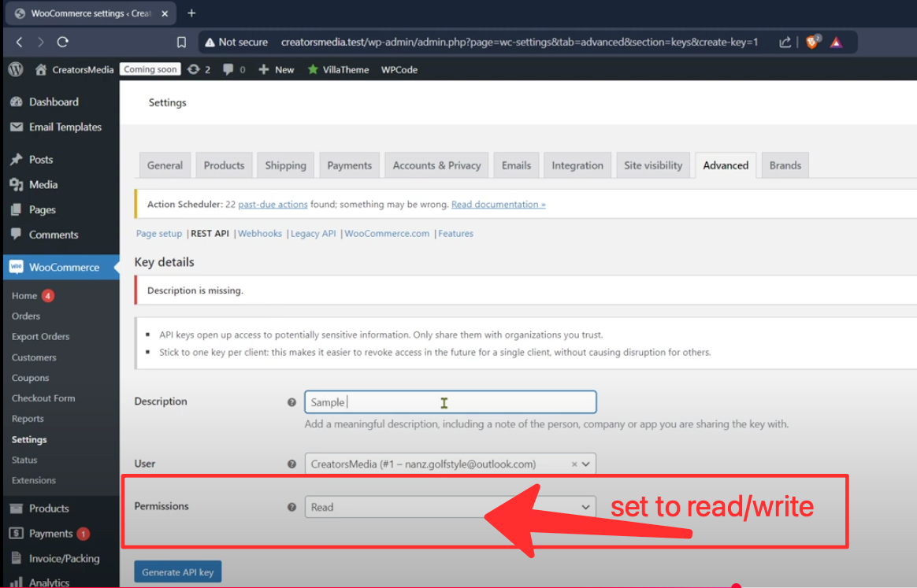The width and height of the screenshot is (917, 588).
Task: Click the browser forward arrow
Action: point(40,42)
